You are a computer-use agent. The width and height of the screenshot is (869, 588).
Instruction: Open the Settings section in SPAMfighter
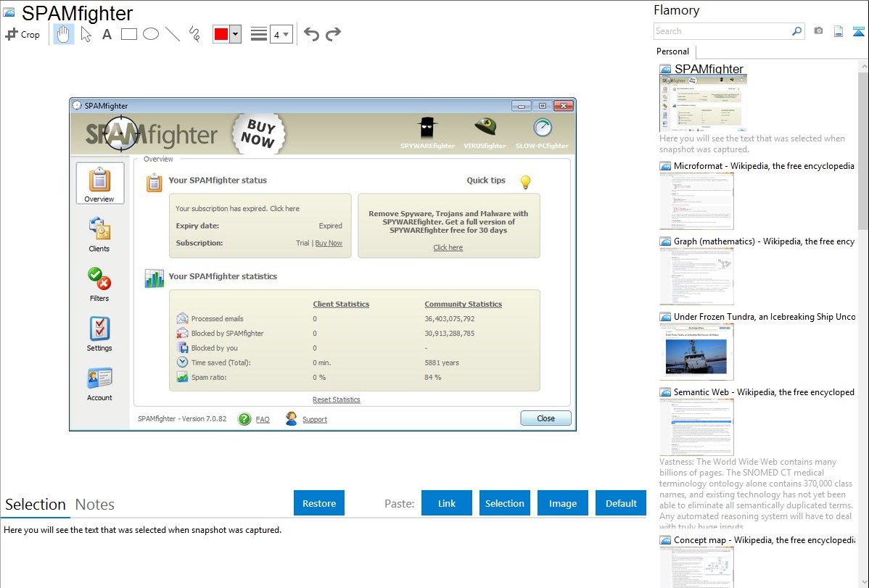pyautogui.click(x=99, y=334)
